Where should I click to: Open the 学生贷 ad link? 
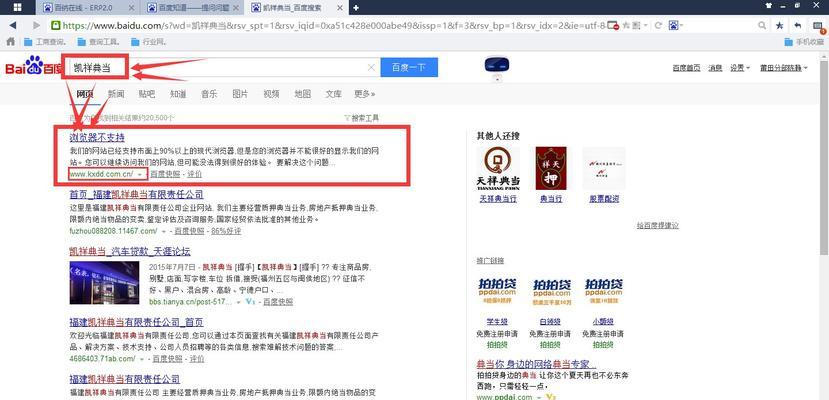(497, 321)
